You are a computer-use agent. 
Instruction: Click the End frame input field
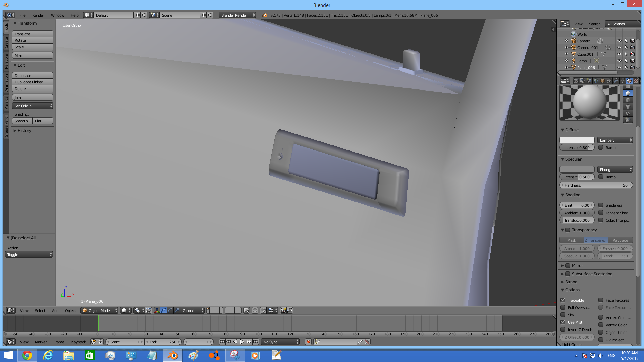pos(164,342)
